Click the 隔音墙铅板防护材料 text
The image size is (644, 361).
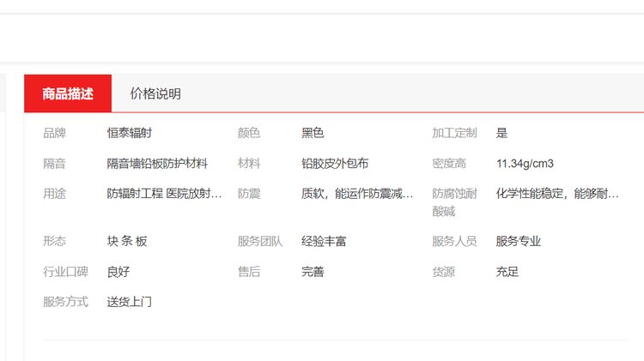(x=157, y=163)
